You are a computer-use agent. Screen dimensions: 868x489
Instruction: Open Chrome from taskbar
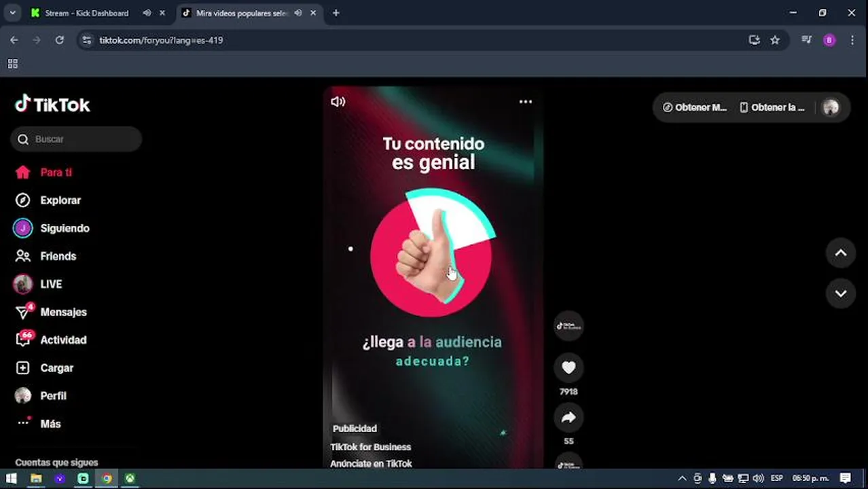[107, 478]
